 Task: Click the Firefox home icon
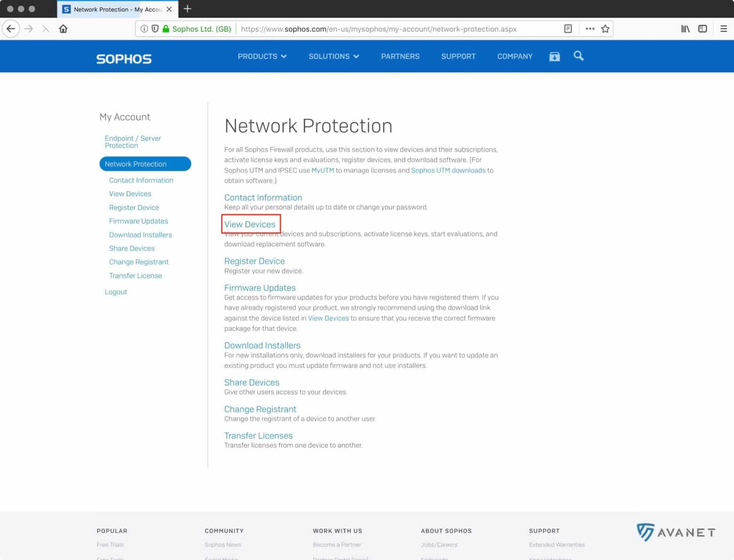[x=63, y=29]
